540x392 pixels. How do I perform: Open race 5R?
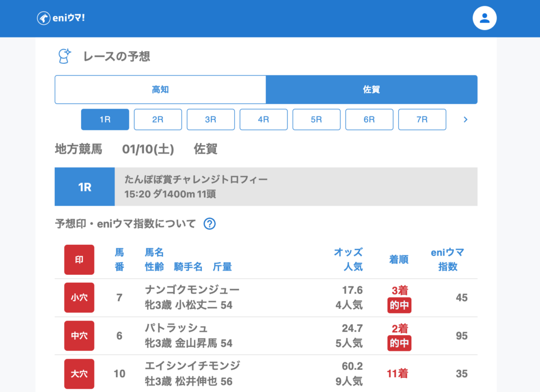pyautogui.click(x=316, y=120)
